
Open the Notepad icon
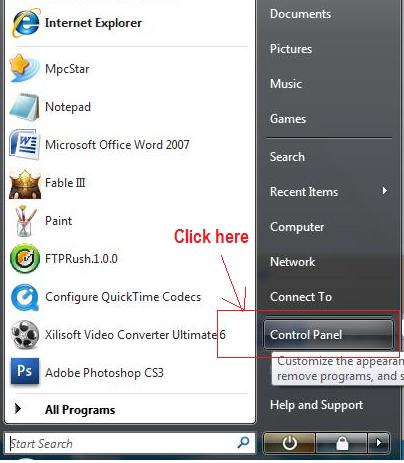[x=25, y=107]
